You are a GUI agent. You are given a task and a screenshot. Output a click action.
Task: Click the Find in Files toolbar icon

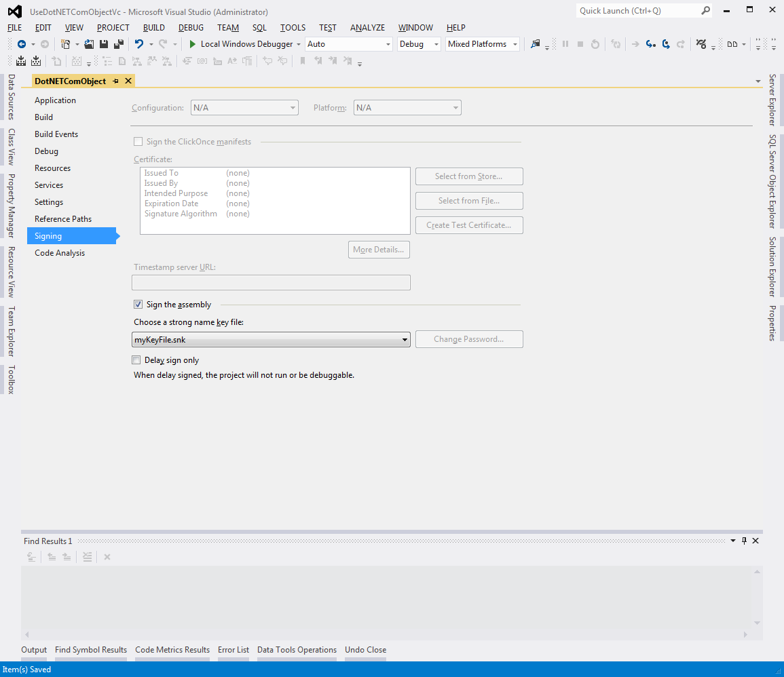(536, 44)
